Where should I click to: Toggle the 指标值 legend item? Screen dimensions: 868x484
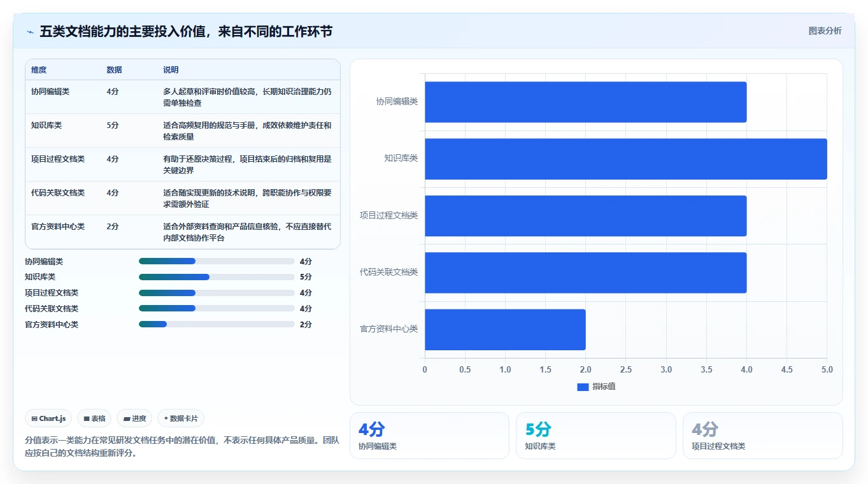[596, 387]
